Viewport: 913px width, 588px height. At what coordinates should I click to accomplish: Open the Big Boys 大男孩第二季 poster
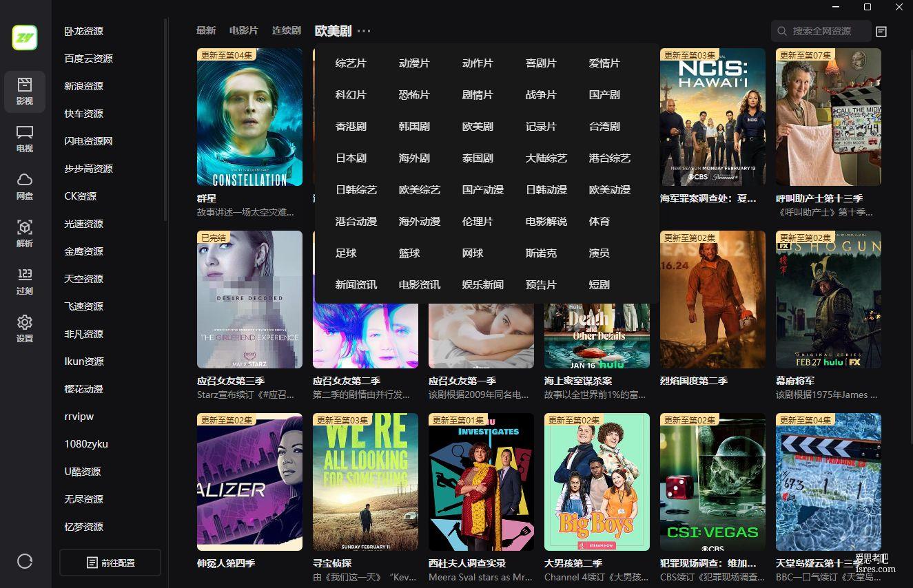597,482
